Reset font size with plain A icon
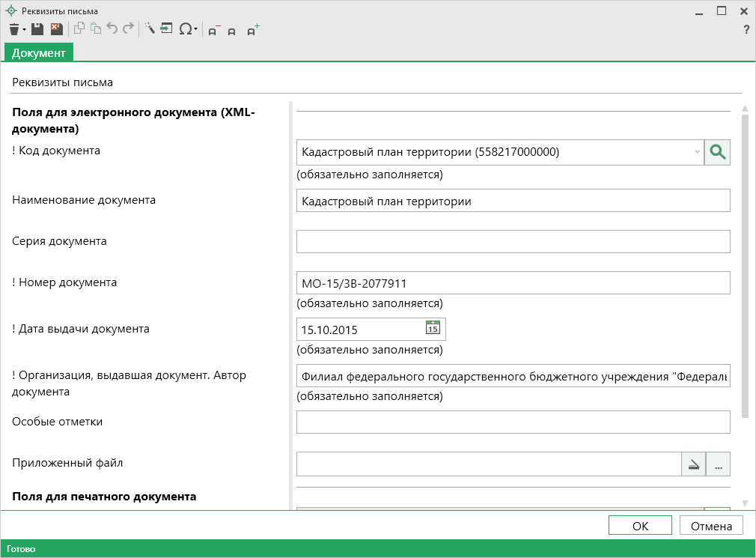The width and height of the screenshot is (756, 558). [x=232, y=31]
